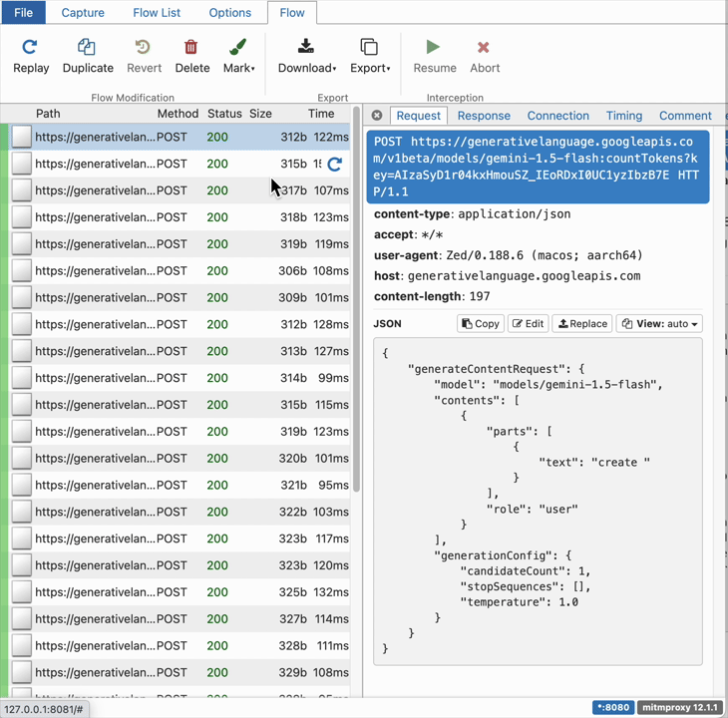Copy the JSON request body
728x718 pixels.
[480, 323]
